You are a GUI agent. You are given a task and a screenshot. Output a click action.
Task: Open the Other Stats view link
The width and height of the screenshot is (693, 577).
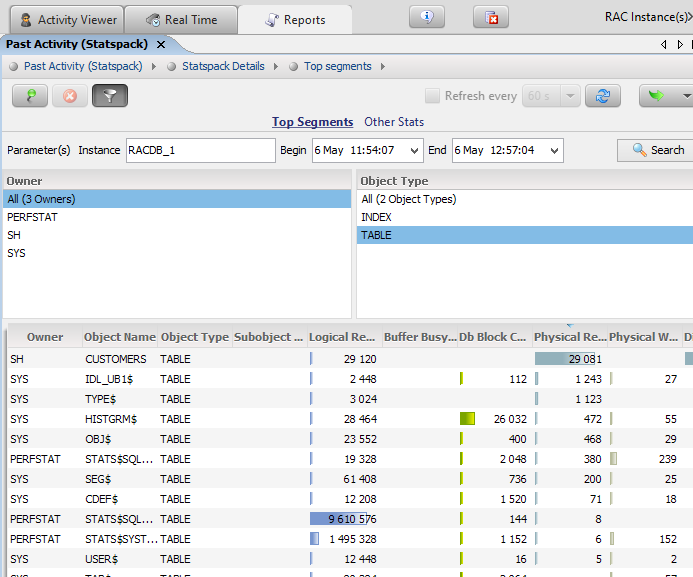click(x=393, y=122)
